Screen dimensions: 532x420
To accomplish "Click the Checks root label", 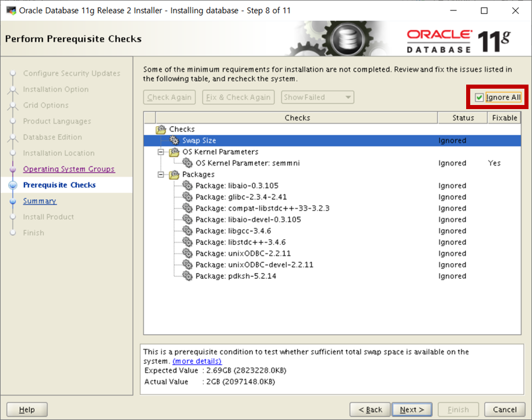I will pos(182,129).
